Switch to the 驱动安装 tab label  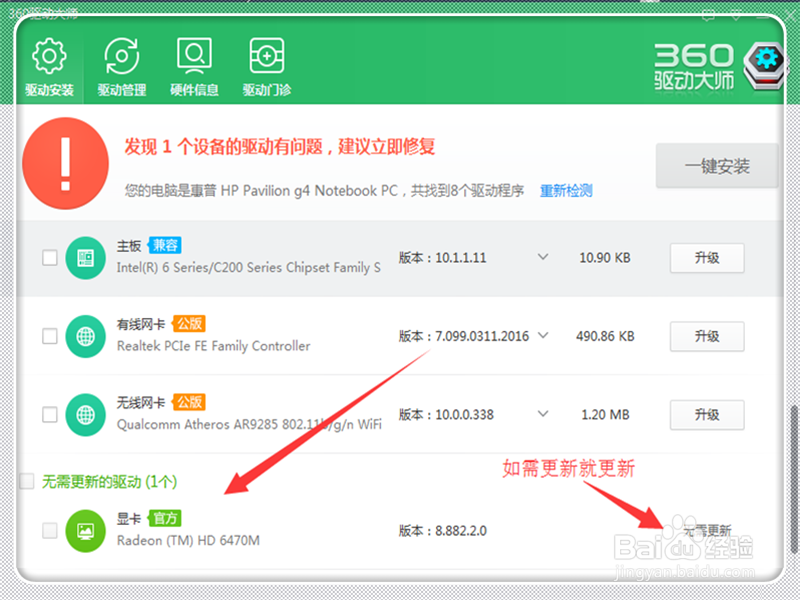(49, 90)
